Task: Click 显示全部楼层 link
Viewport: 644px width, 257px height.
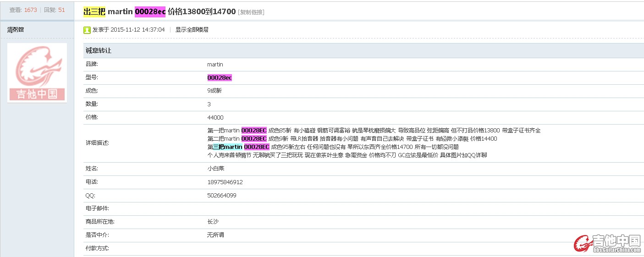Action: tap(192, 30)
